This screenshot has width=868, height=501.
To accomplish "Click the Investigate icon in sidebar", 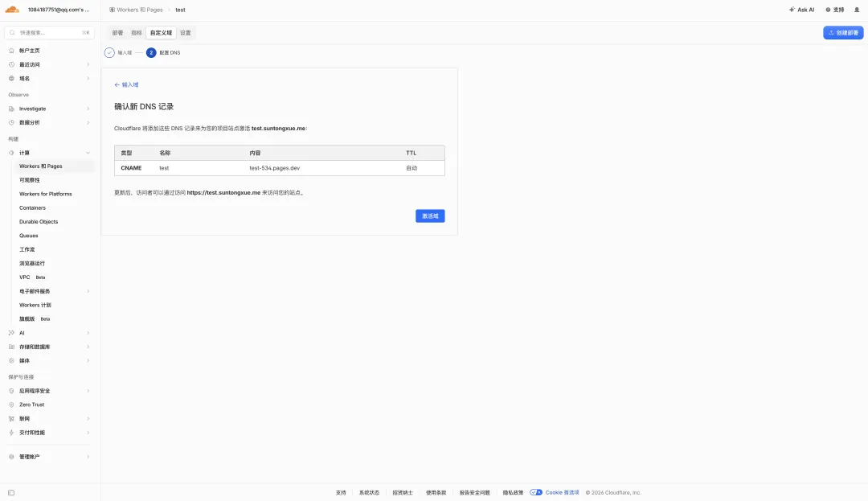I will (11, 109).
